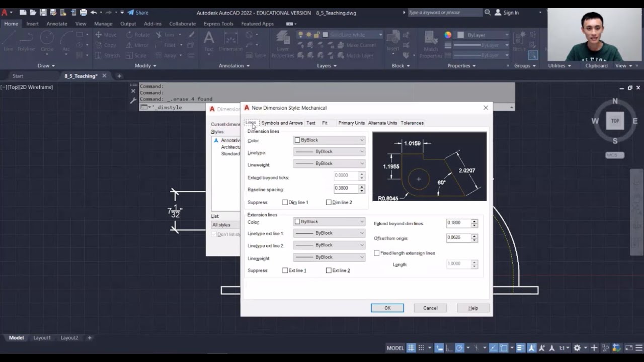Switch to Alternate Units tab
Viewport: 644px width, 362px height.
(382, 123)
